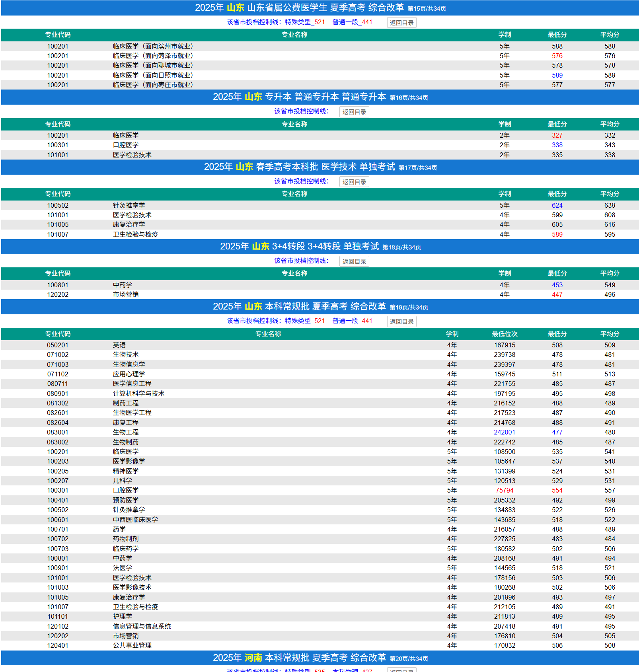639x672 pixels.
Task: Click 平均分 header in the 春季高考本科批 table
Action: point(610,194)
